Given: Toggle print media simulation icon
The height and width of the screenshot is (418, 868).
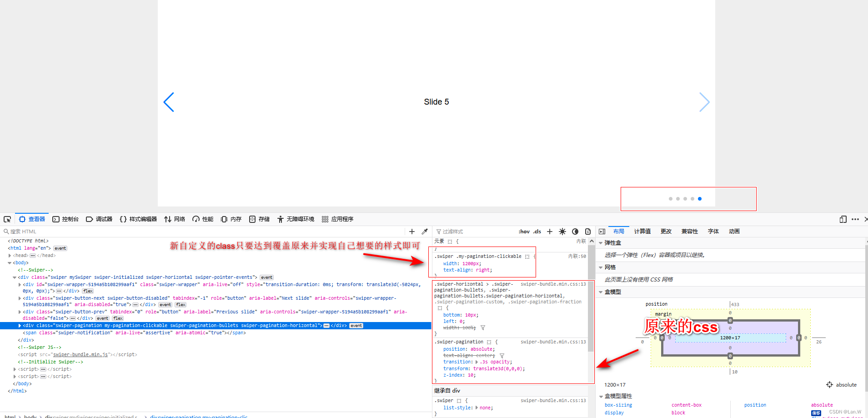Looking at the screenshot, I should click(587, 231).
